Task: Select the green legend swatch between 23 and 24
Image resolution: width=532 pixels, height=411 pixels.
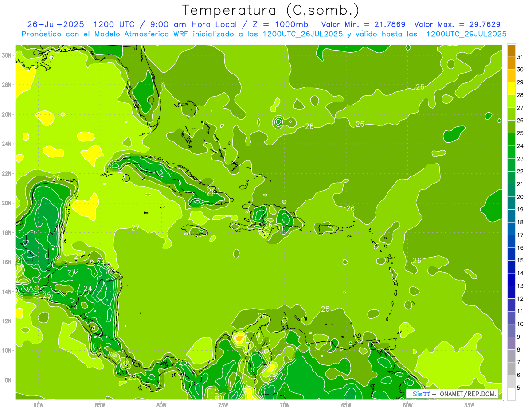Action: [x=511, y=153]
